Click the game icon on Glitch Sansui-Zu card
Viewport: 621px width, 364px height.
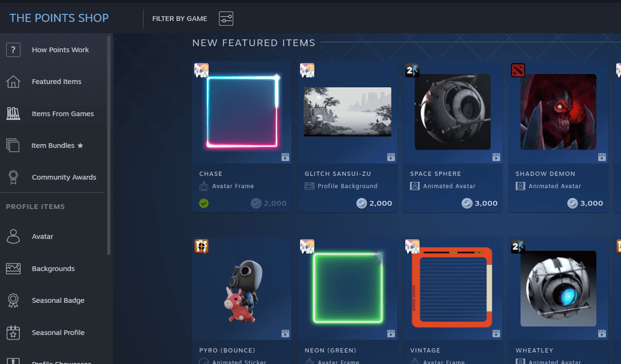click(307, 70)
